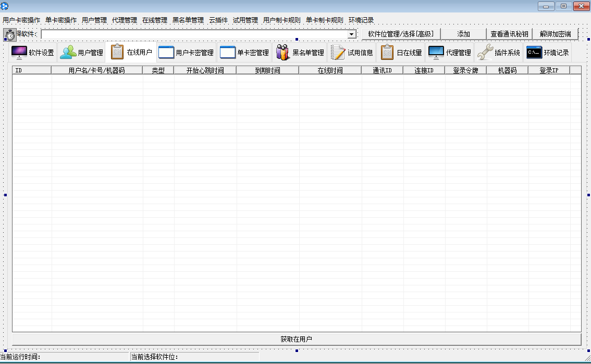Expand the software selection dropdown arrow
591x364 pixels.
tap(352, 34)
